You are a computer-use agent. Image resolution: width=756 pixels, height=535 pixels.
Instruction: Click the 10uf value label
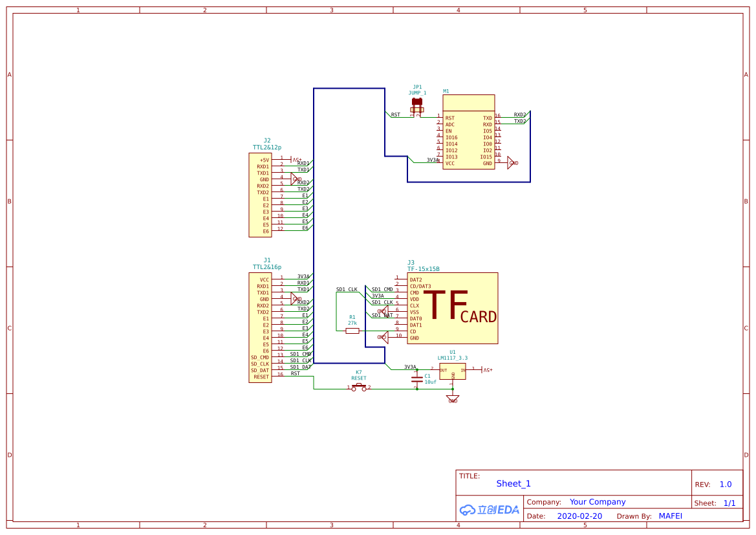(x=430, y=382)
